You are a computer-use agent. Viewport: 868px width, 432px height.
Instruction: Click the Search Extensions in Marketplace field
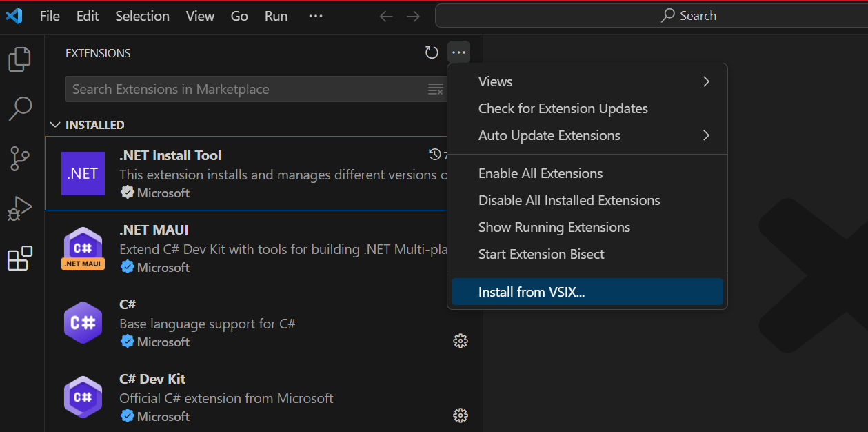click(255, 89)
